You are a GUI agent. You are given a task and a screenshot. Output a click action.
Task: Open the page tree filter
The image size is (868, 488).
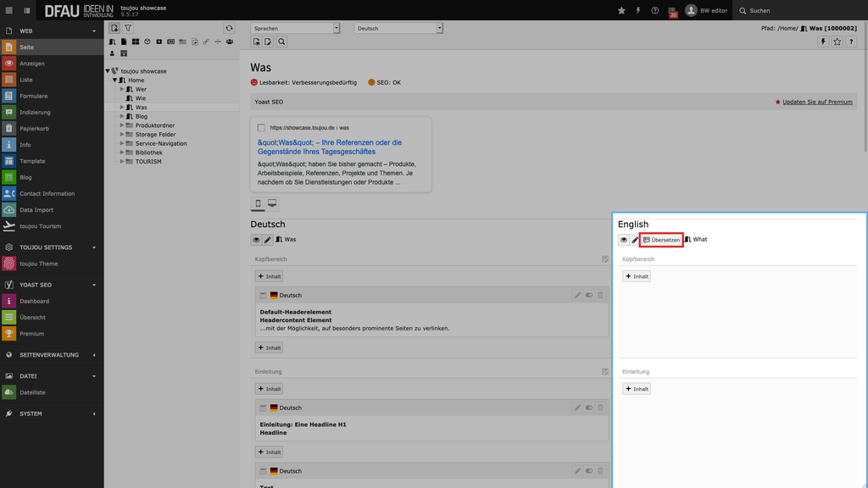(x=128, y=28)
